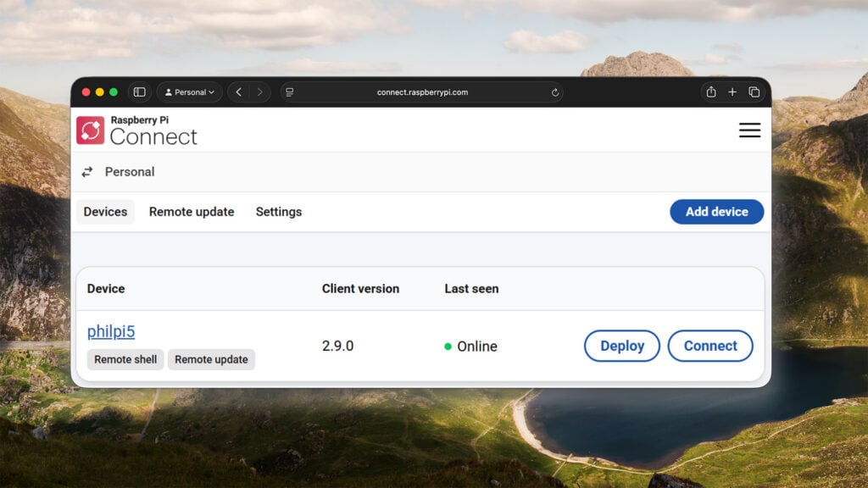Open the philpi5 device link
868x488 pixels.
109,331
